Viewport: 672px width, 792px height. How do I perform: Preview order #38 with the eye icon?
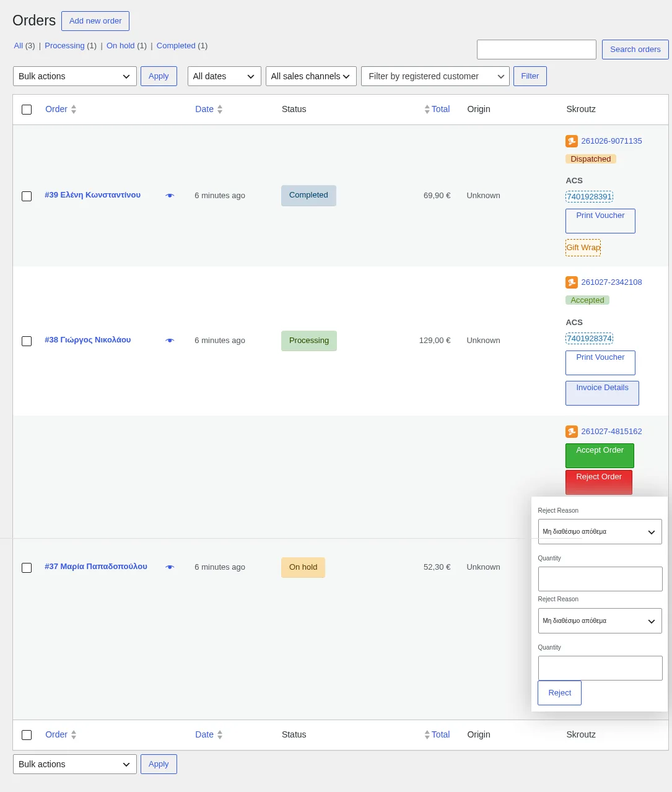click(x=170, y=341)
